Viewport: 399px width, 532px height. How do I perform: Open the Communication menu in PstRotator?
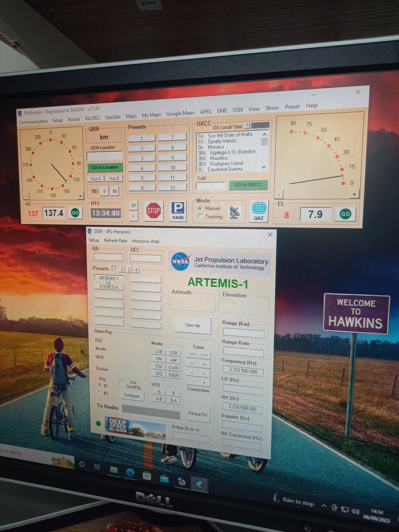pos(33,121)
